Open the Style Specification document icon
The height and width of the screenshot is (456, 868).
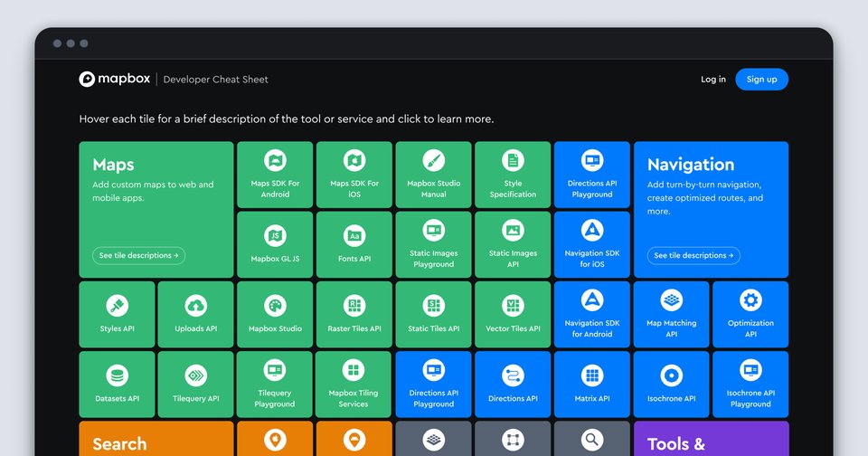point(513,161)
